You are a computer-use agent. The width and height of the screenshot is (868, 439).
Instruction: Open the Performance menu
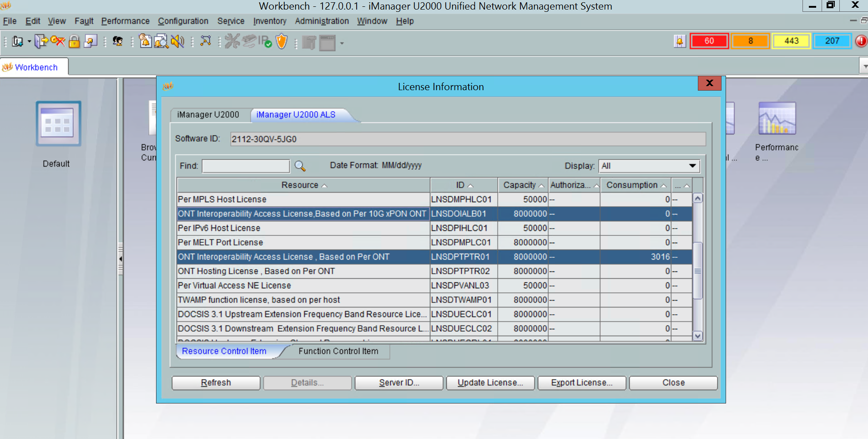point(125,21)
